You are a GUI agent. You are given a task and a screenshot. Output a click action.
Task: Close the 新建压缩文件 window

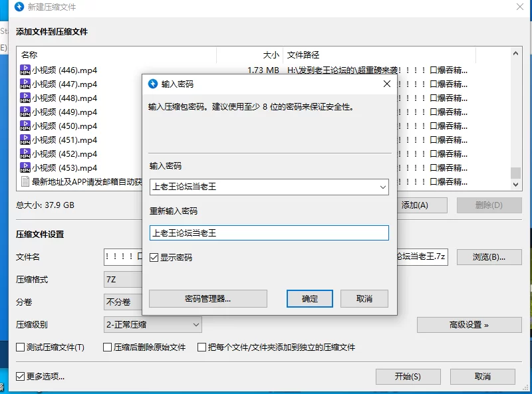[x=520, y=7]
